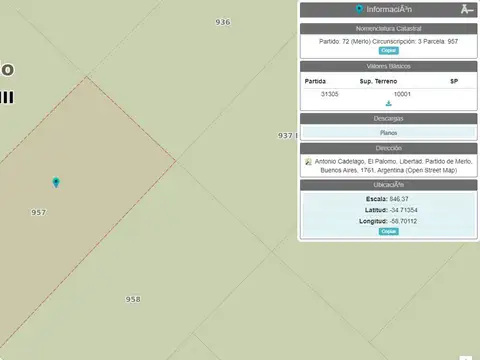Click the Valores Básicos header

point(389,66)
